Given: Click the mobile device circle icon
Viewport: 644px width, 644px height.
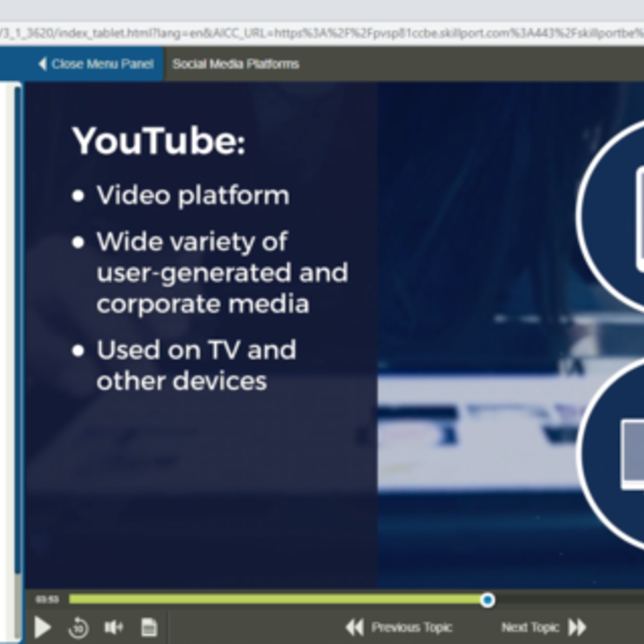Looking at the screenshot, I should tap(611, 215).
